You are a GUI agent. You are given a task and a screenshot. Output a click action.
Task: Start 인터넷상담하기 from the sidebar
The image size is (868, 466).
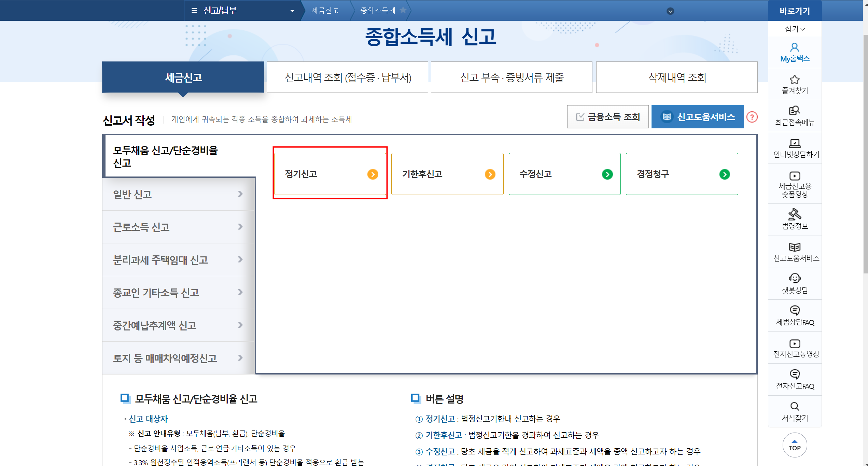point(795,148)
